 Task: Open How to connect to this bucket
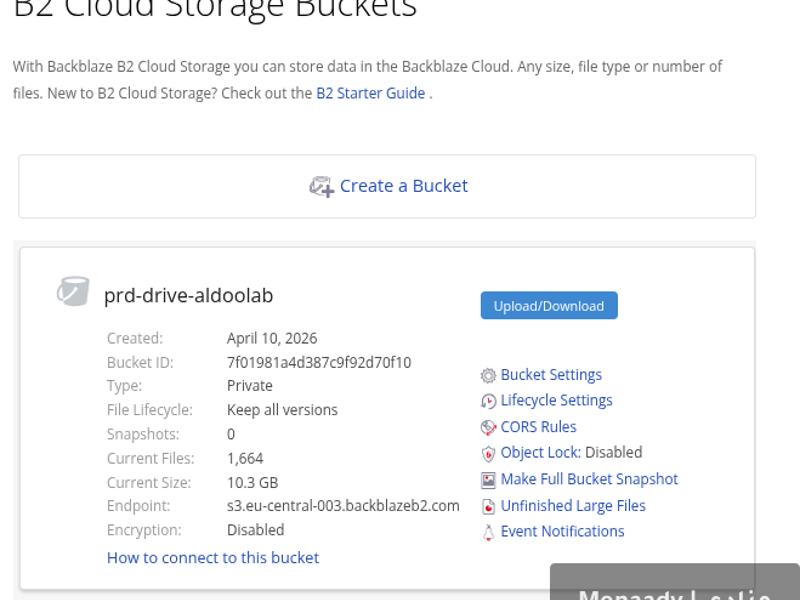click(213, 558)
